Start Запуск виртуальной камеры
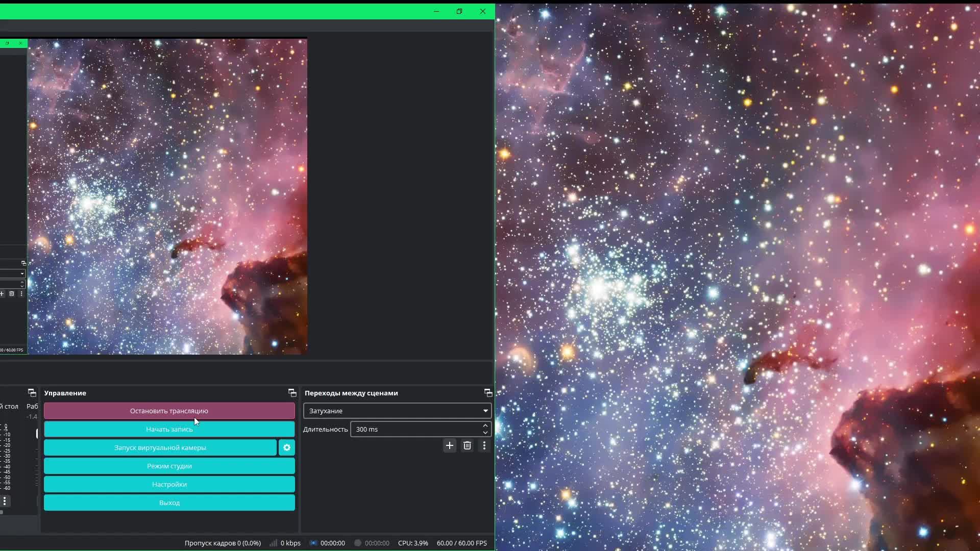This screenshot has height=551, width=980. click(x=160, y=447)
